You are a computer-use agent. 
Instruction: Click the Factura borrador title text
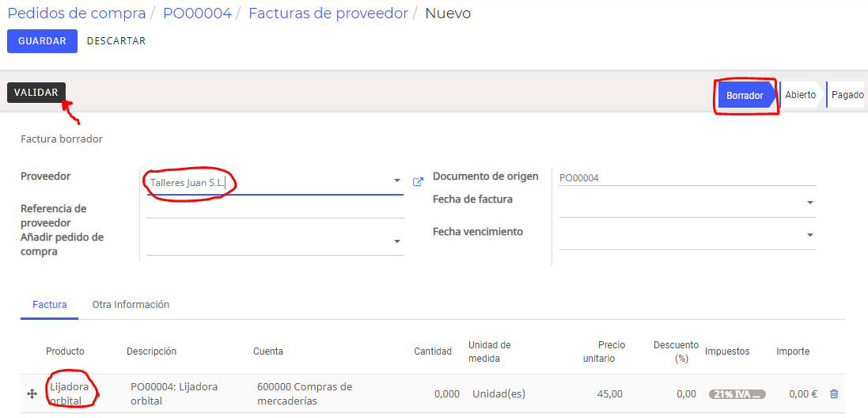coord(62,139)
